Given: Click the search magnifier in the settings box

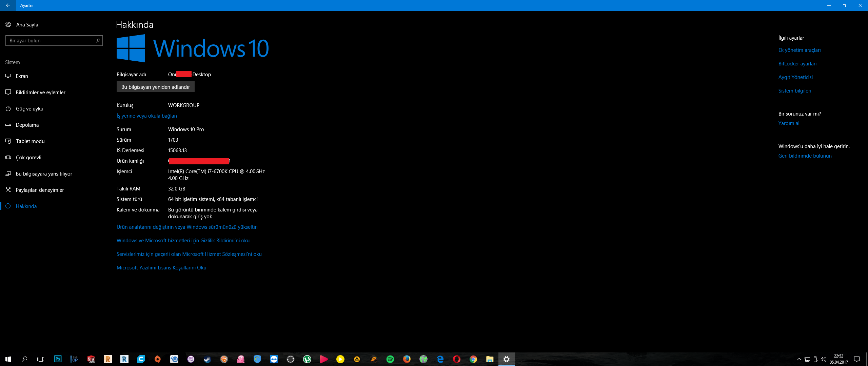Looking at the screenshot, I should tap(98, 41).
